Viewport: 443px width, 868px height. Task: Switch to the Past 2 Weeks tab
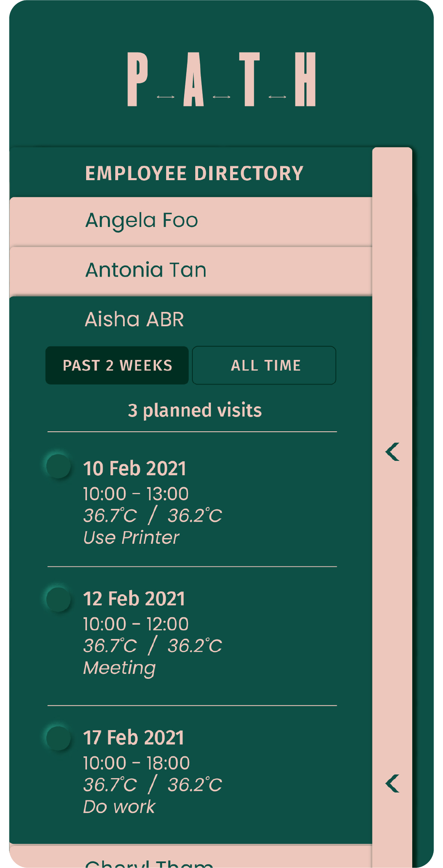tap(117, 365)
